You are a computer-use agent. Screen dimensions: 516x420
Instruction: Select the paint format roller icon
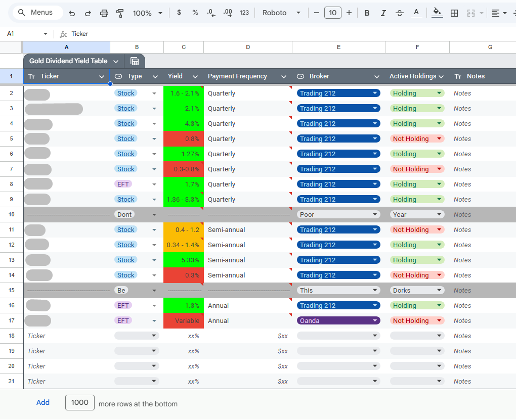(120, 13)
